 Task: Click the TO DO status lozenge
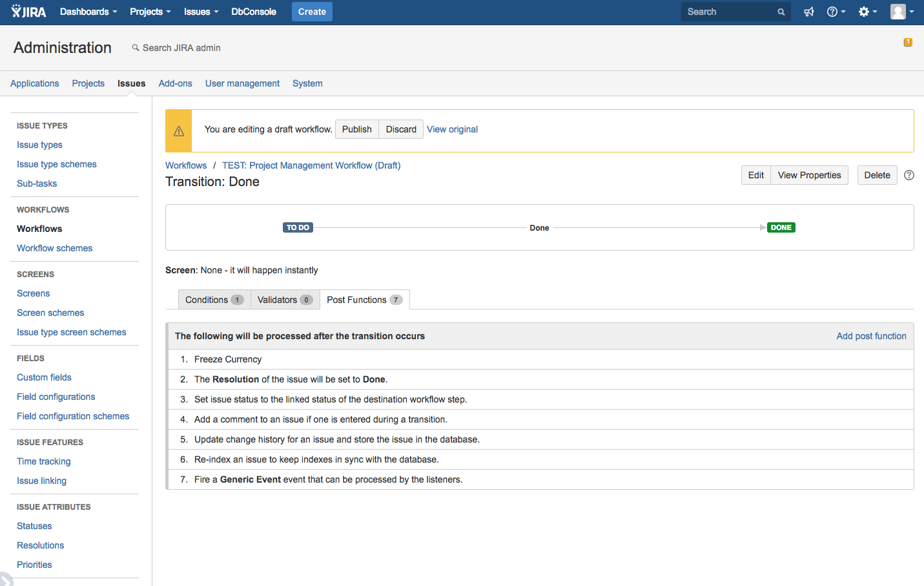pyautogui.click(x=298, y=227)
